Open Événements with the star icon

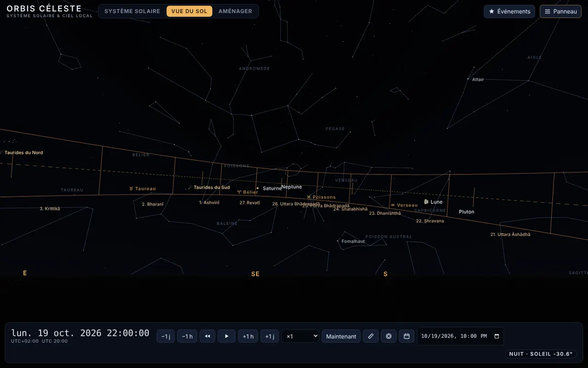click(509, 11)
